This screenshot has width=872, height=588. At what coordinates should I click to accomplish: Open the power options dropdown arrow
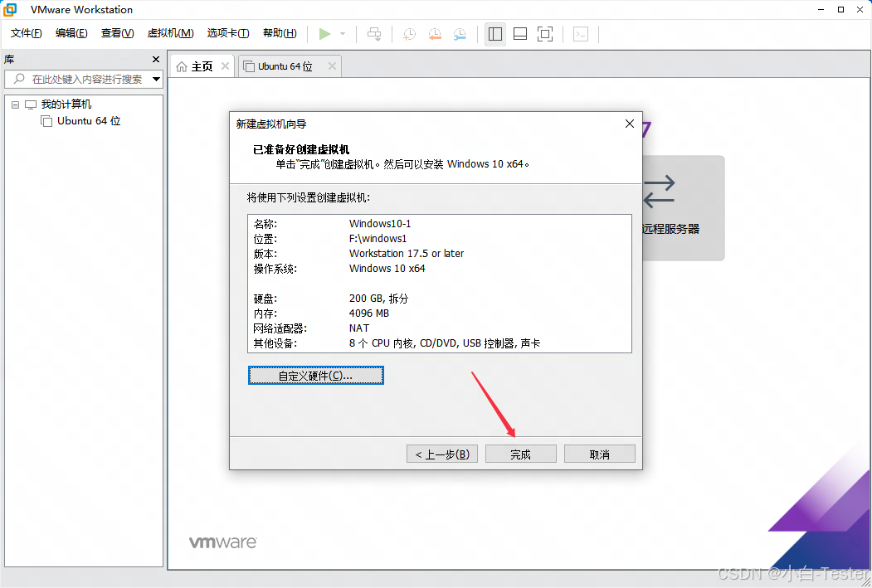click(343, 34)
